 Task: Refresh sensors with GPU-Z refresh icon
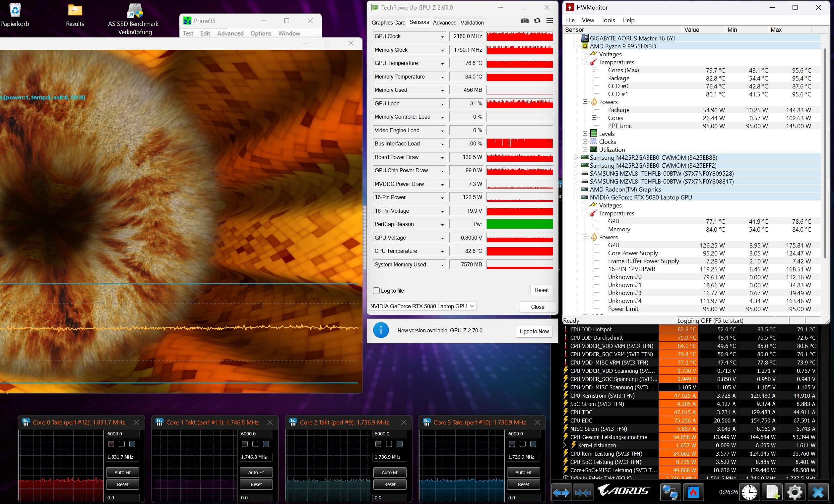(x=537, y=21)
